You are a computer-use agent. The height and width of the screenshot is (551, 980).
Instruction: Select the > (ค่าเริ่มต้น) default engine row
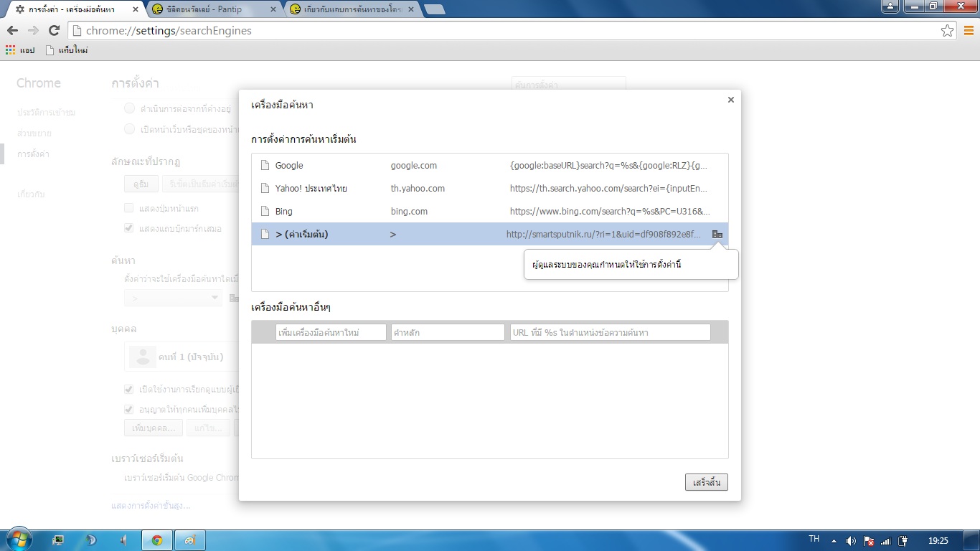pos(490,234)
